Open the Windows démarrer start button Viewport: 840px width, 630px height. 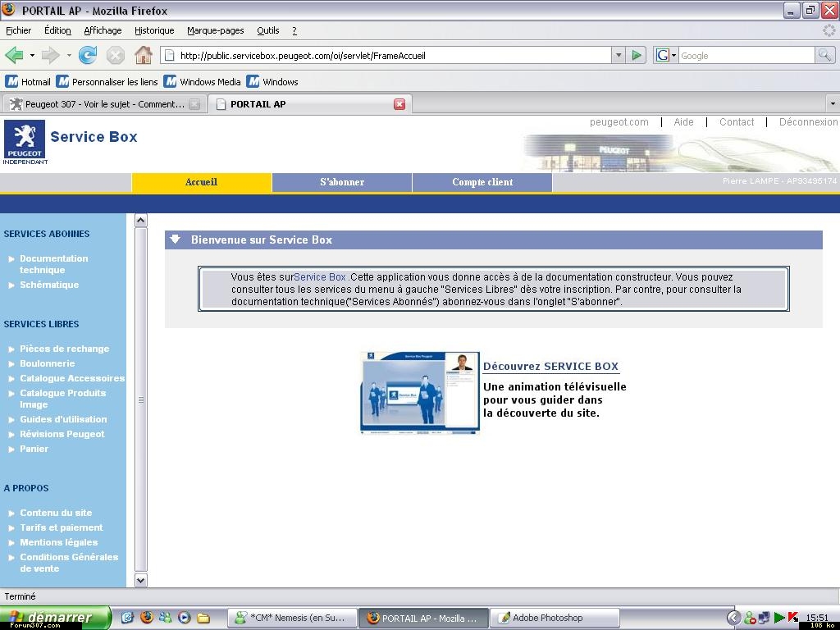tap(55, 618)
